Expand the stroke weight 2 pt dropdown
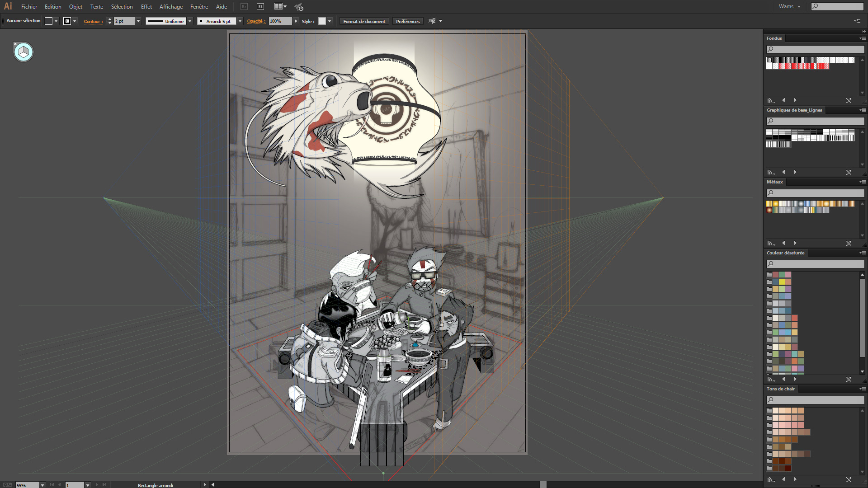 point(138,21)
